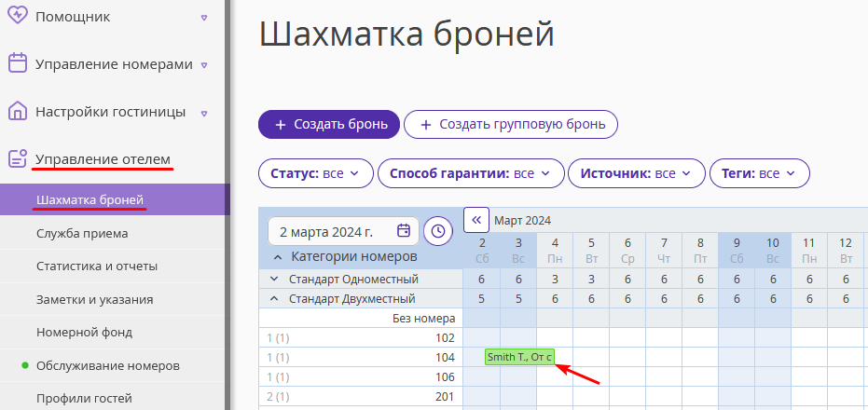Image resolution: width=868 pixels, height=410 pixels.
Task: Click the double-chevron back button
Action: coord(476,220)
